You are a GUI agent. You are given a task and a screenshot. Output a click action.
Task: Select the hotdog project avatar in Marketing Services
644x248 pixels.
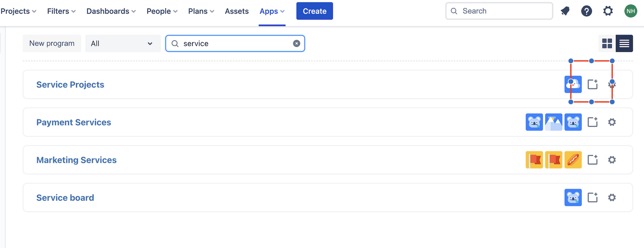click(x=573, y=160)
